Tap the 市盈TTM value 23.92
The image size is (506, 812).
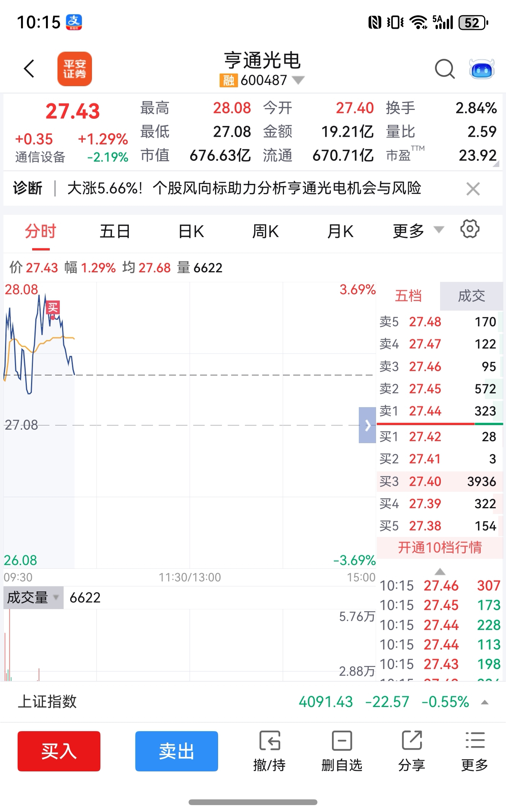[478, 156]
